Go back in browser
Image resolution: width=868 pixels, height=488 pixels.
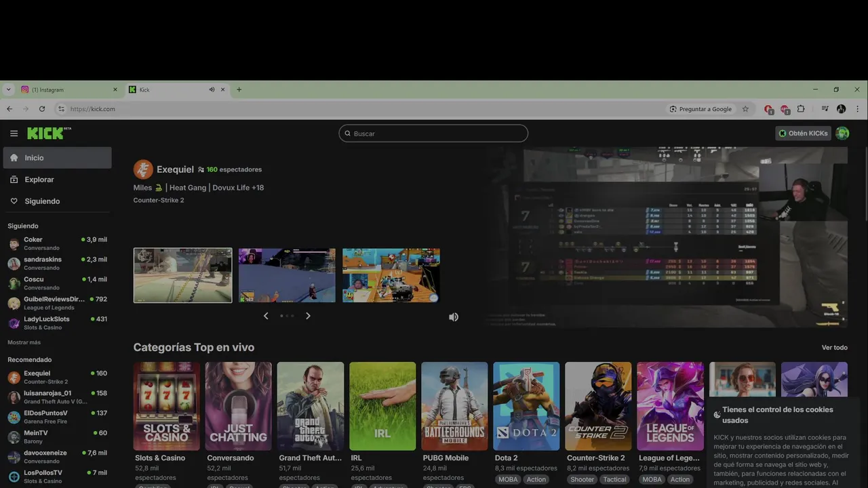(x=9, y=108)
